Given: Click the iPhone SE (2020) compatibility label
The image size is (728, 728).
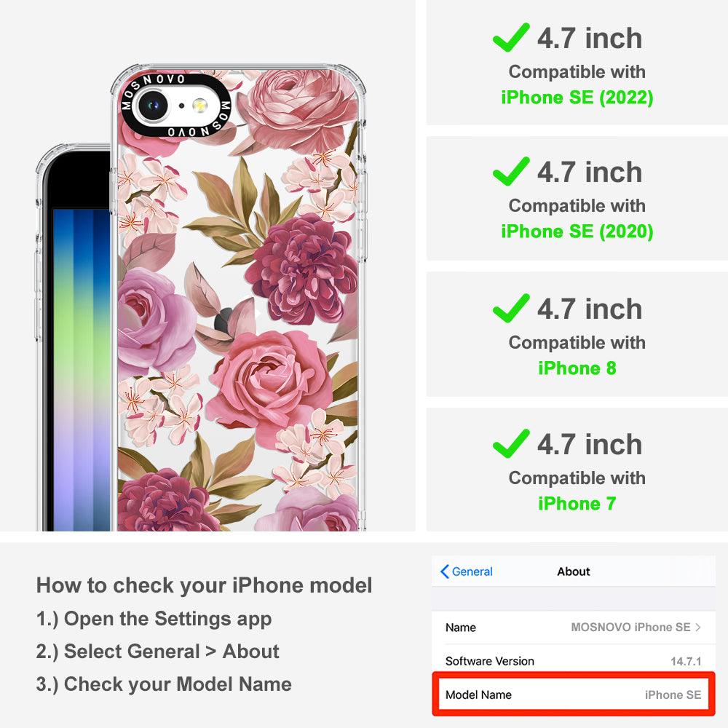Looking at the screenshot, I should [x=577, y=232].
